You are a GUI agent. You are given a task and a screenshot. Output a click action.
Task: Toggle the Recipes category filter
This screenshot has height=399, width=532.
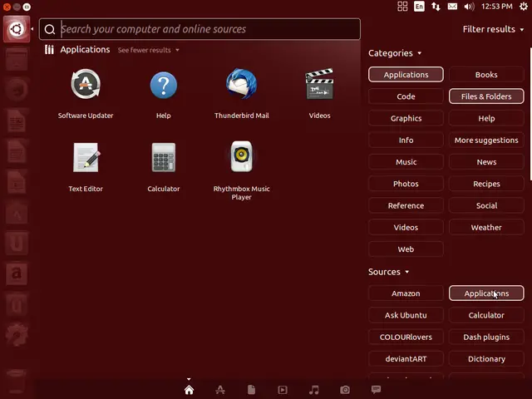coord(486,184)
